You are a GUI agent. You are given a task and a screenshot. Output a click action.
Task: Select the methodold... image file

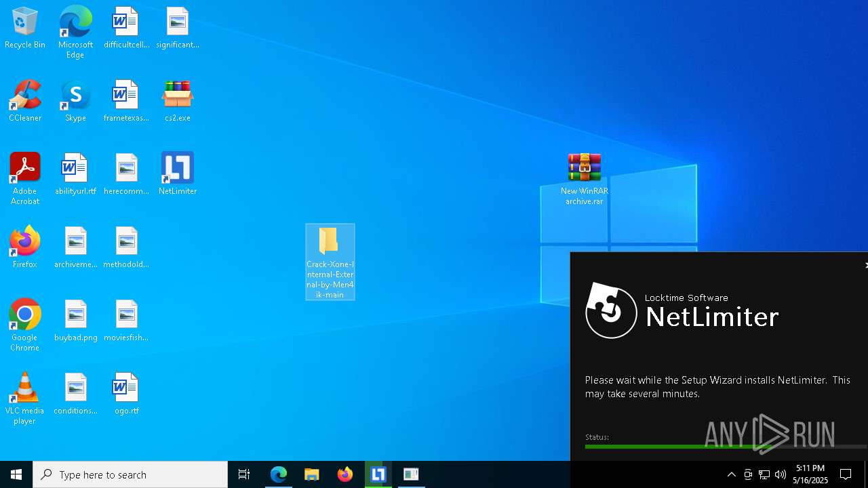click(126, 248)
